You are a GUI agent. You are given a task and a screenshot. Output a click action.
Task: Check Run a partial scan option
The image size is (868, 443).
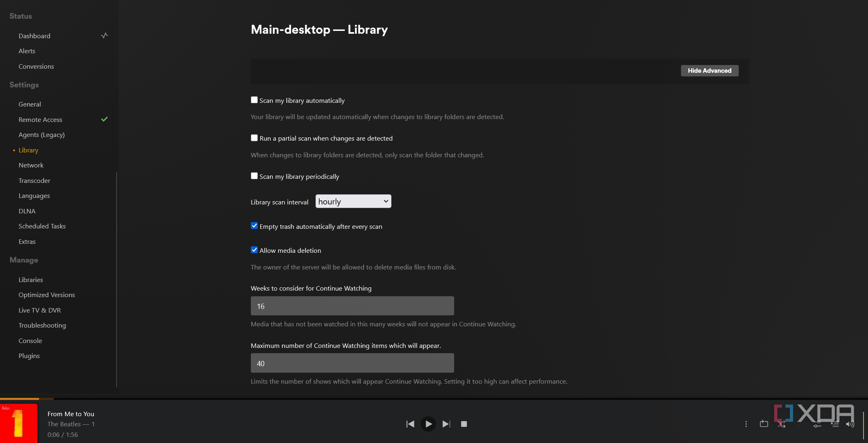tap(254, 138)
